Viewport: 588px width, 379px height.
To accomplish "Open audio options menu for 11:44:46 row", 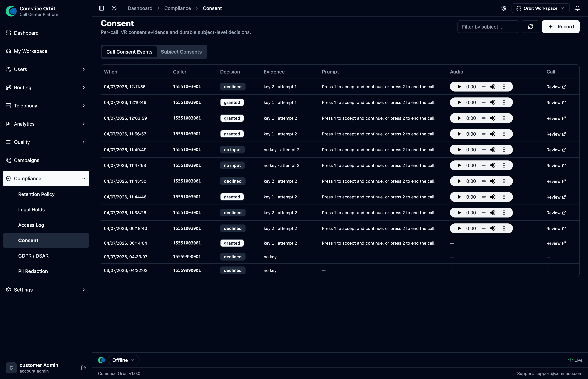I will 504,197.
